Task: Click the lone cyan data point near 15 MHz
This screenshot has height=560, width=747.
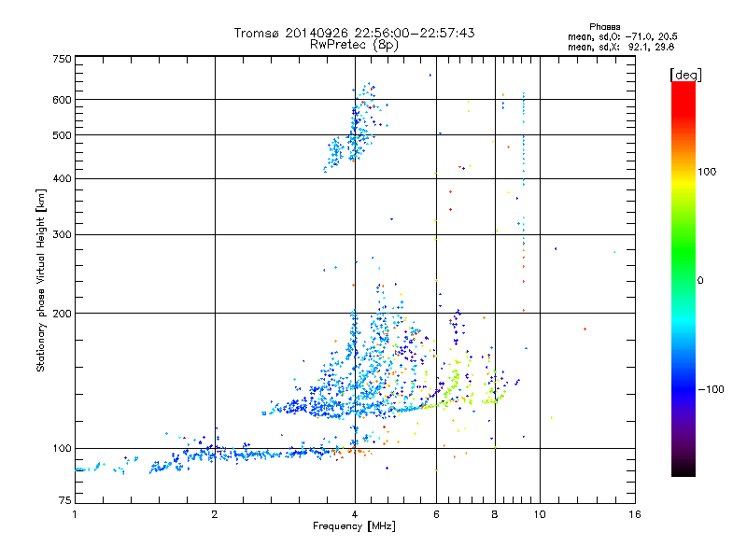Action: 614,252
